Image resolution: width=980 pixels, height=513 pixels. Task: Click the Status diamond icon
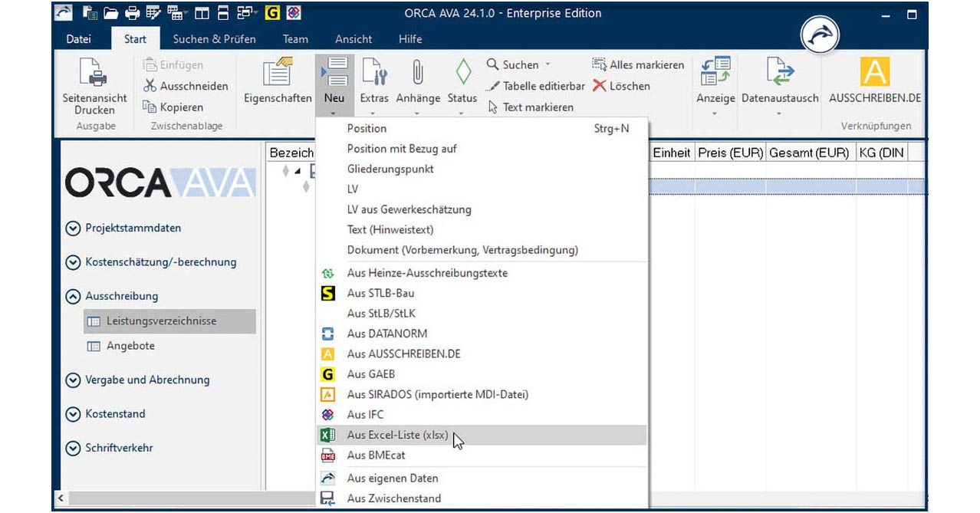[462, 73]
